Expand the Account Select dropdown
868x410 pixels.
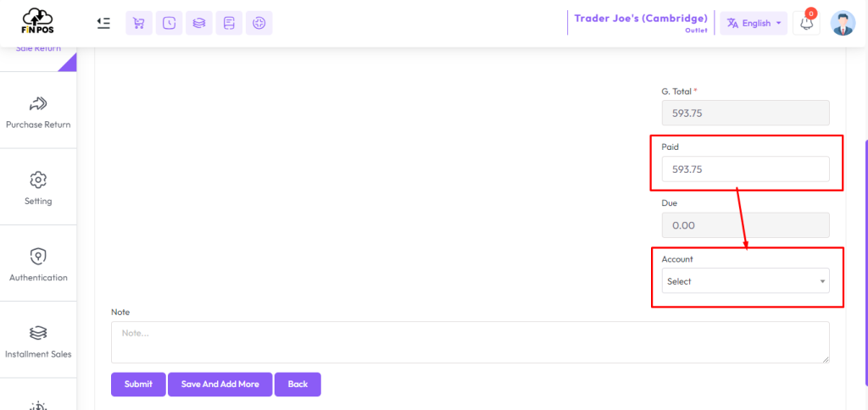click(x=745, y=281)
